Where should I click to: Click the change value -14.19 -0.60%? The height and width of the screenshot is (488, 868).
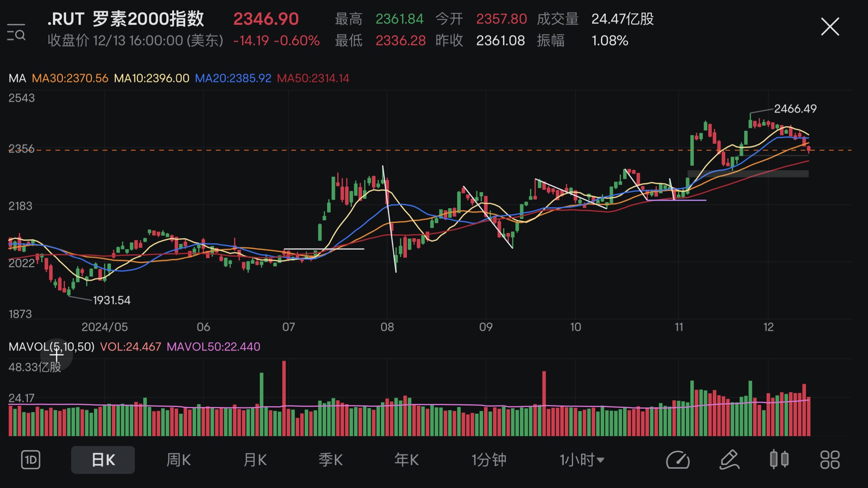[276, 41]
